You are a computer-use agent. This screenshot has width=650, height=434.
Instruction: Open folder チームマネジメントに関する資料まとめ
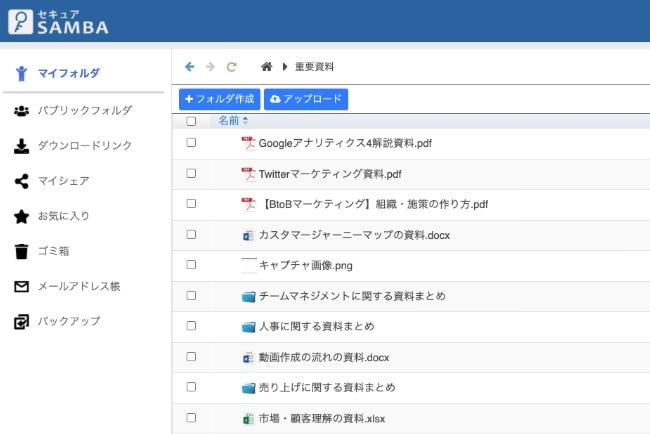352,296
